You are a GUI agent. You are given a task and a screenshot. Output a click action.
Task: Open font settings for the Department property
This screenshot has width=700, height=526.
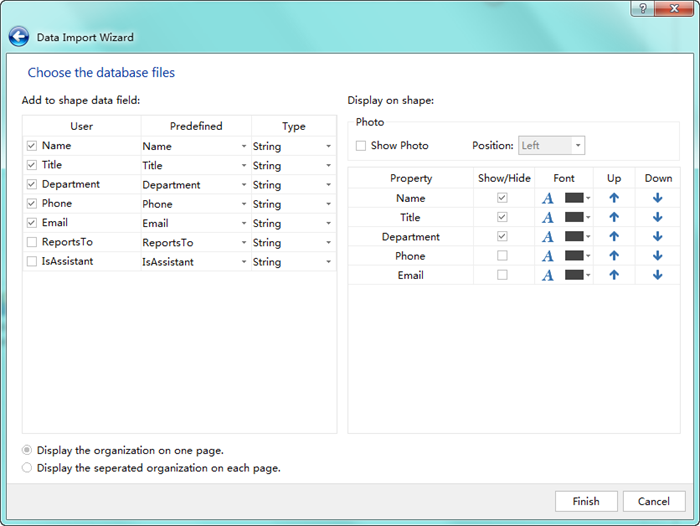pyautogui.click(x=548, y=237)
